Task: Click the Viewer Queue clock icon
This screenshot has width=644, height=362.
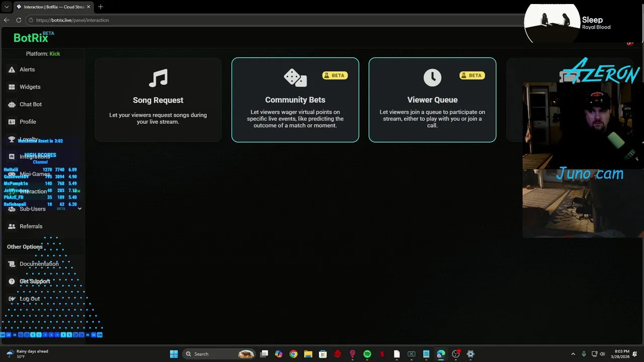Action: [x=432, y=78]
